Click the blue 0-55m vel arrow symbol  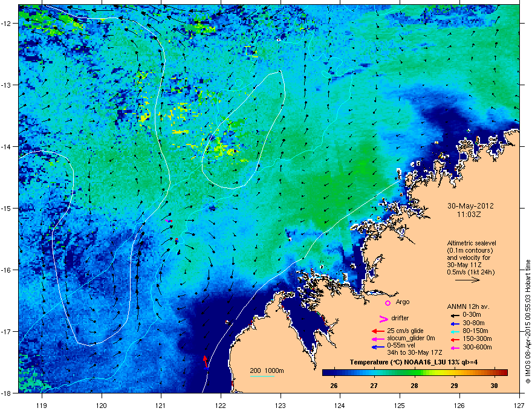point(378,347)
